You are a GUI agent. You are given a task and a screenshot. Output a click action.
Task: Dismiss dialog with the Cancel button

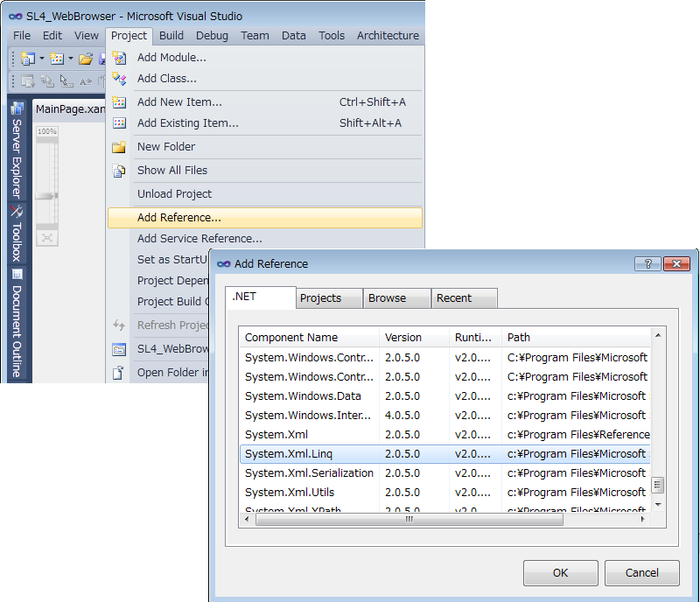642,573
